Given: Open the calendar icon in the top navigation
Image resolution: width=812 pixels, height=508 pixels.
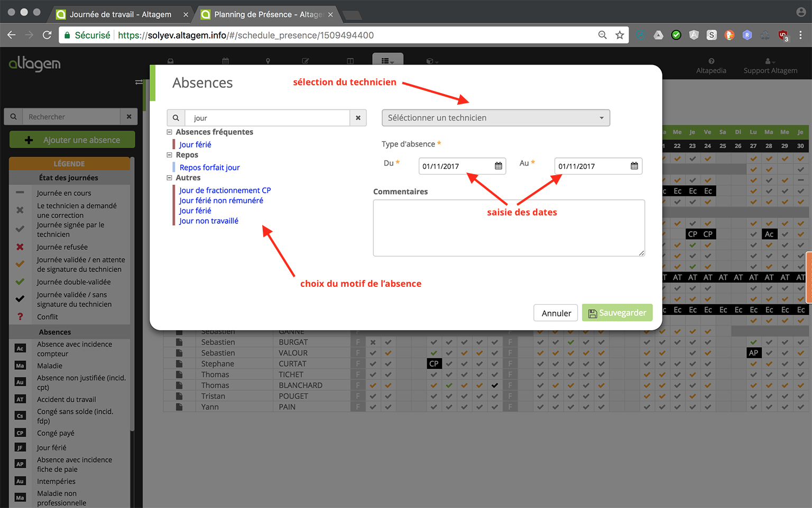Looking at the screenshot, I should [226, 61].
